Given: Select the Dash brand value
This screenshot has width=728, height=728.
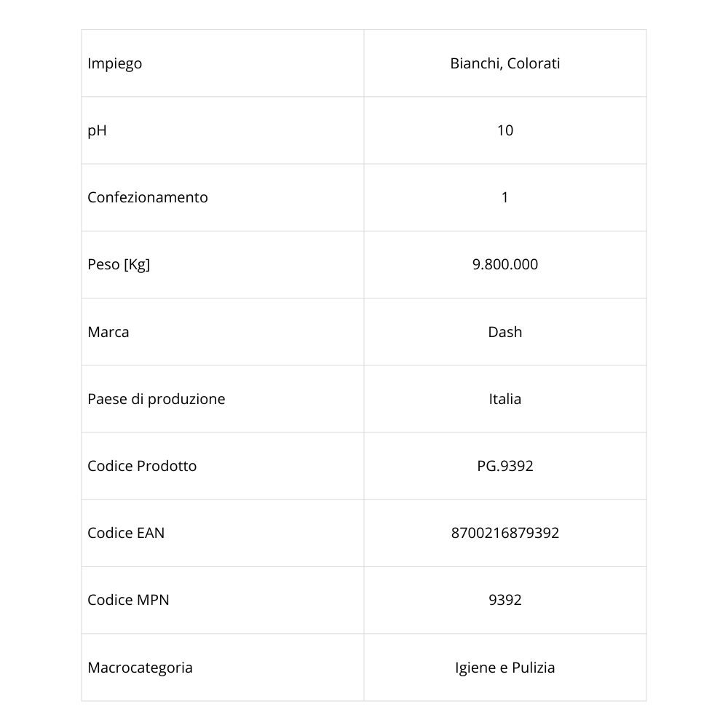Looking at the screenshot, I should coord(505,332).
